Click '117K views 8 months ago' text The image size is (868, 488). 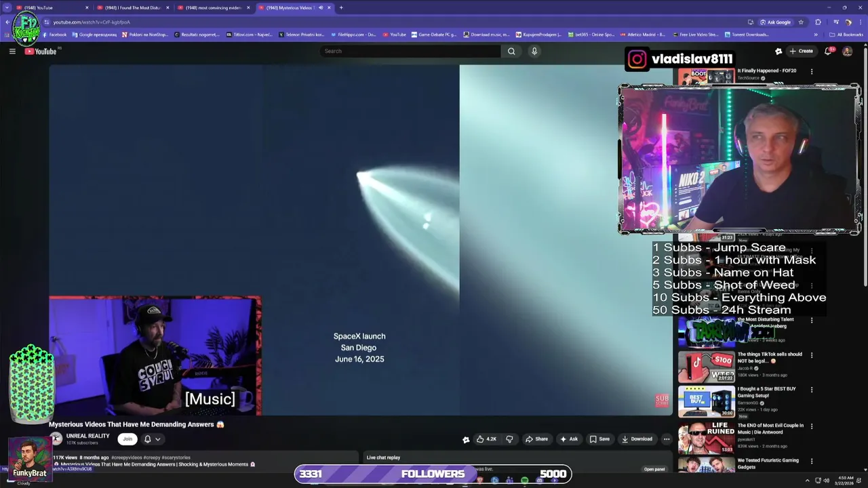(x=81, y=457)
